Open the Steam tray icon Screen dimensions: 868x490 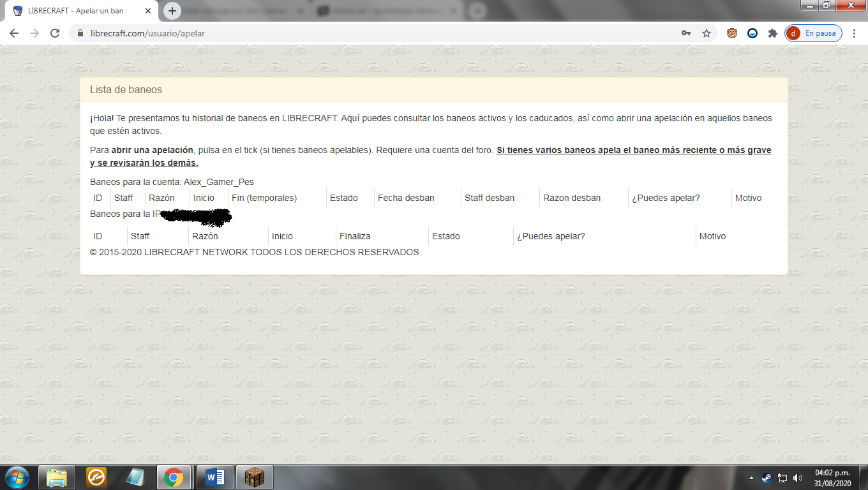click(x=767, y=478)
